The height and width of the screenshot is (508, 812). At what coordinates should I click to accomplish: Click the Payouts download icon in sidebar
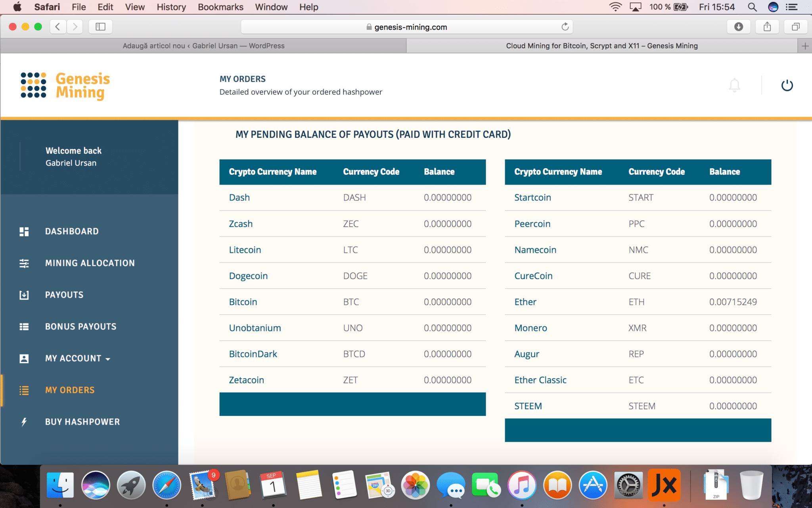coord(24,295)
